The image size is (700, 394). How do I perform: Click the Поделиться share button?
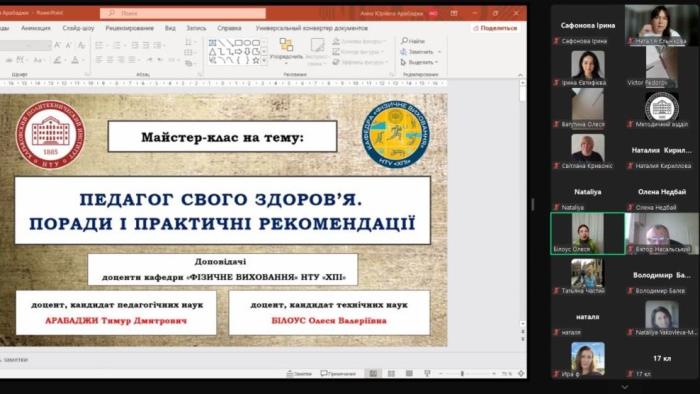click(495, 28)
